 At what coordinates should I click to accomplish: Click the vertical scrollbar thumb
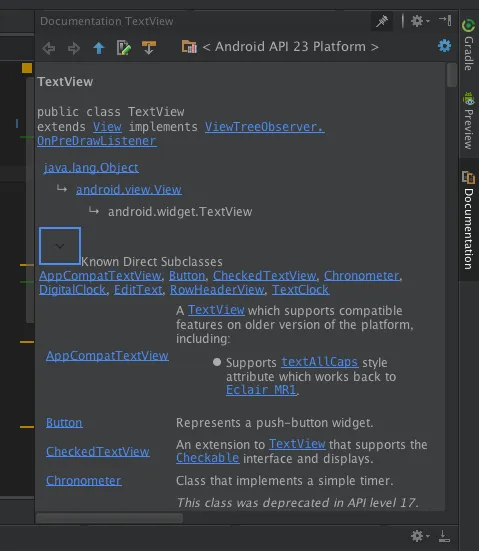coord(452,75)
